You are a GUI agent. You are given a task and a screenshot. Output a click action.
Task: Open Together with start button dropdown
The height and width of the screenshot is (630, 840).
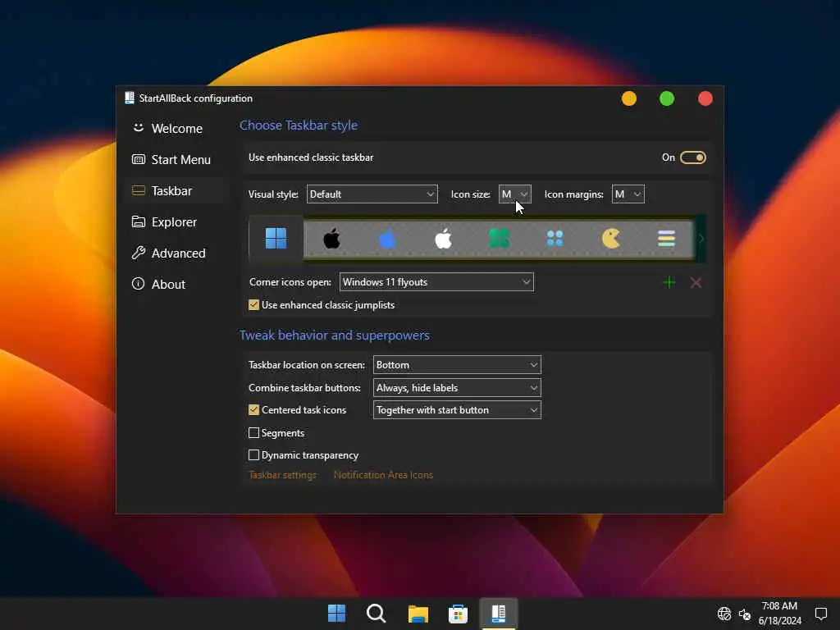pyautogui.click(x=457, y=410)
